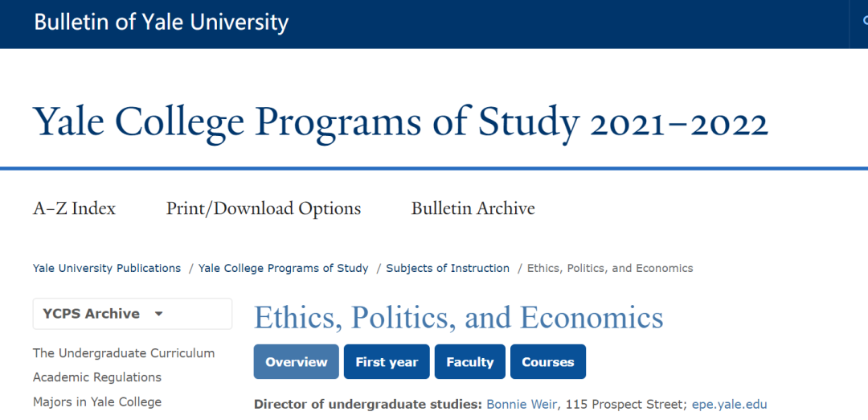Screen dimensions: 868x420
Task: Click the Bulletin of Yale University title
Action: (161, 22)
